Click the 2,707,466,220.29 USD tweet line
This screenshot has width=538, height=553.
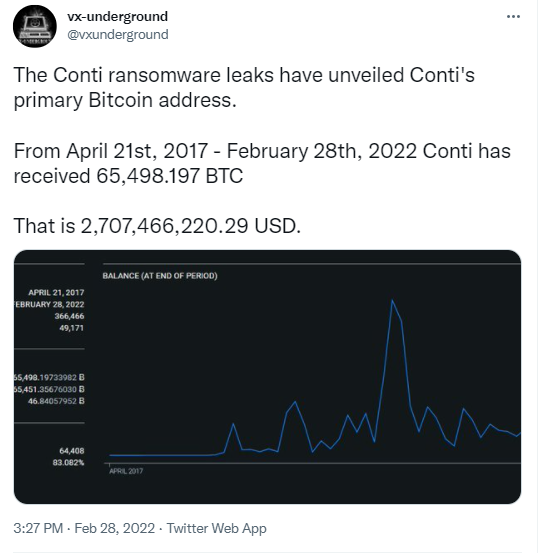pyautogui.click(x=157, y=226)
